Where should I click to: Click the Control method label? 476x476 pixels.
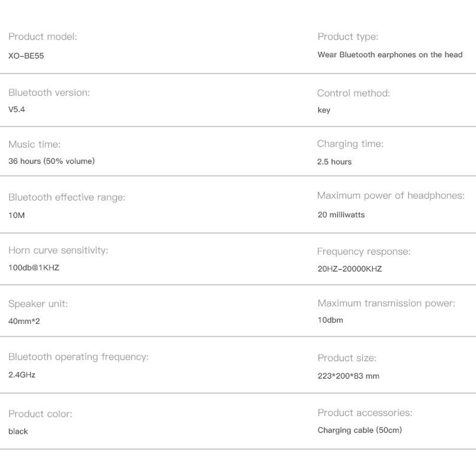pyautogui.click(x=354, y=93)
